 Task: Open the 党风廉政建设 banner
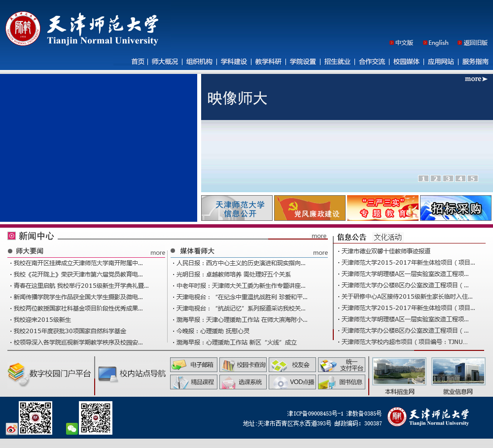click(310, 208)
